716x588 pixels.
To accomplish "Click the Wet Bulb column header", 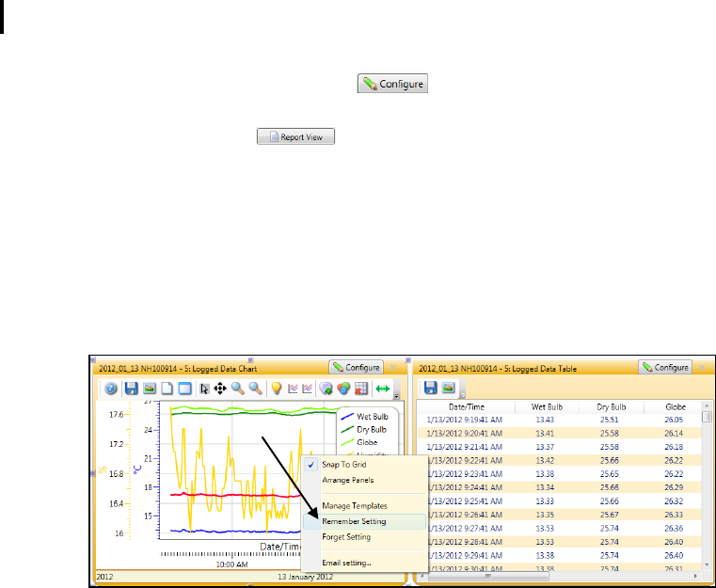I will [x=547, y=406].
